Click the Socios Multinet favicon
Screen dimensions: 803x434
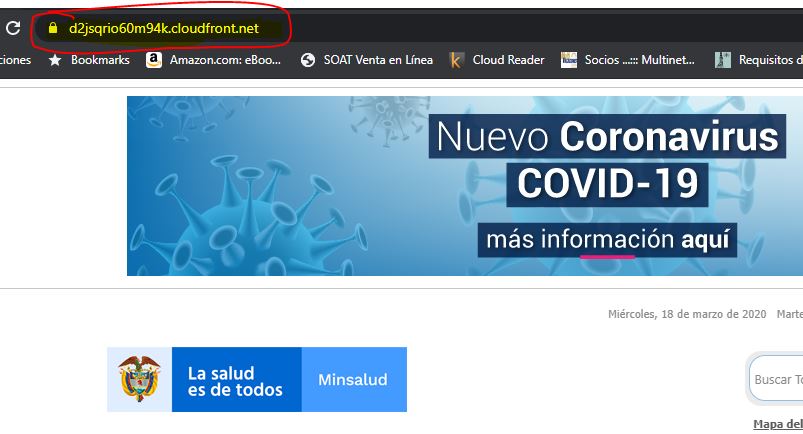pyautogui.click(x=568, y=60)
